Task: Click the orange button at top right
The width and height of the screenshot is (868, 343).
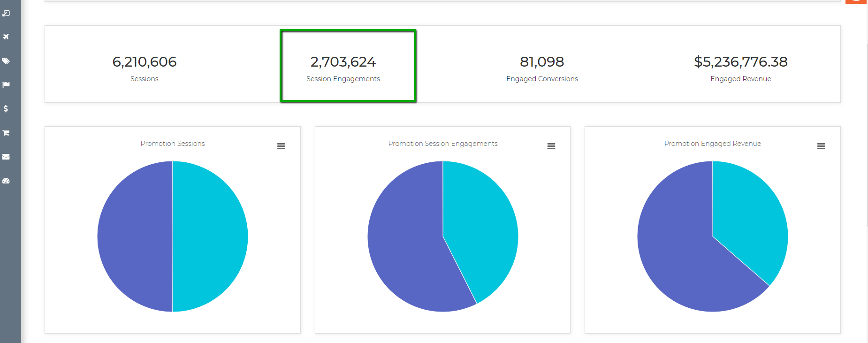Action: [856, 1]
